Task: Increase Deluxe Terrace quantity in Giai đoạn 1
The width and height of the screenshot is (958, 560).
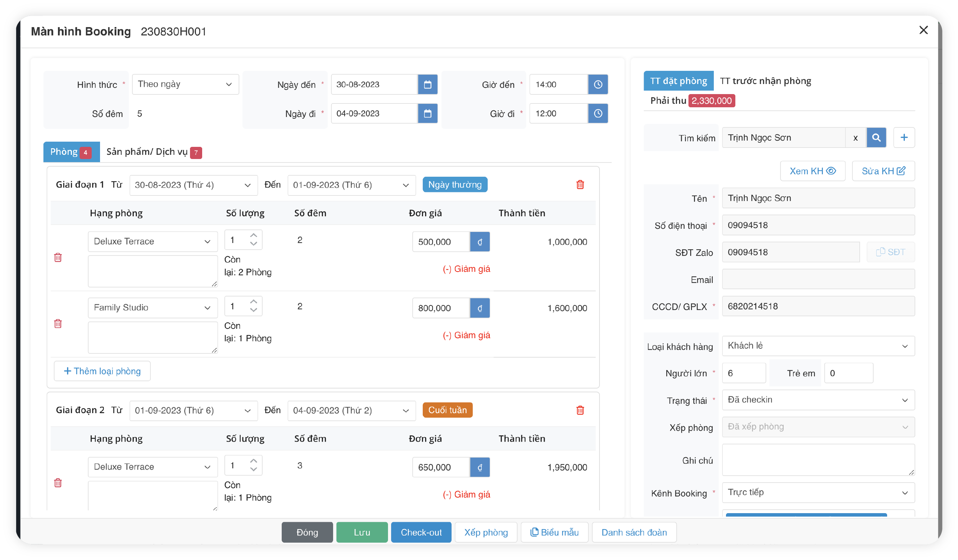Action: click(x=254, y=235)
